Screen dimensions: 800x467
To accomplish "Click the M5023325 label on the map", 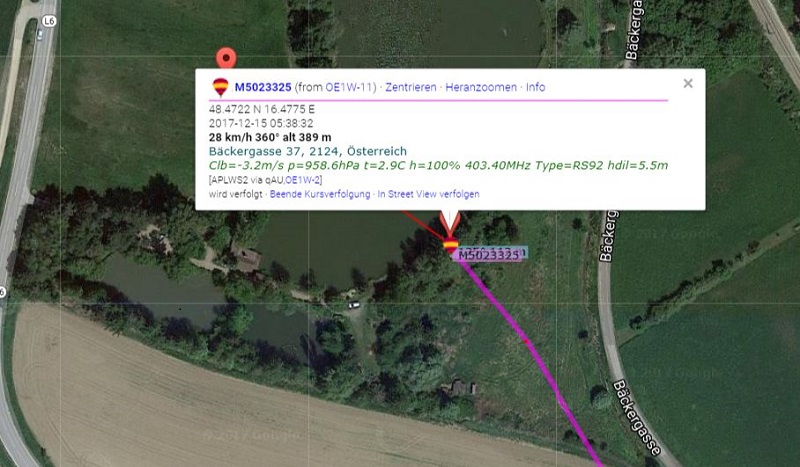I will 489,255.
